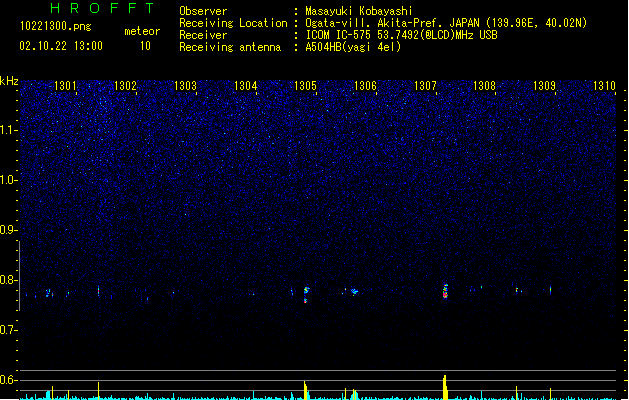Screen dimensions: 629x400
Task: Click the kHz axis unit label
Action: coord(9,81)
